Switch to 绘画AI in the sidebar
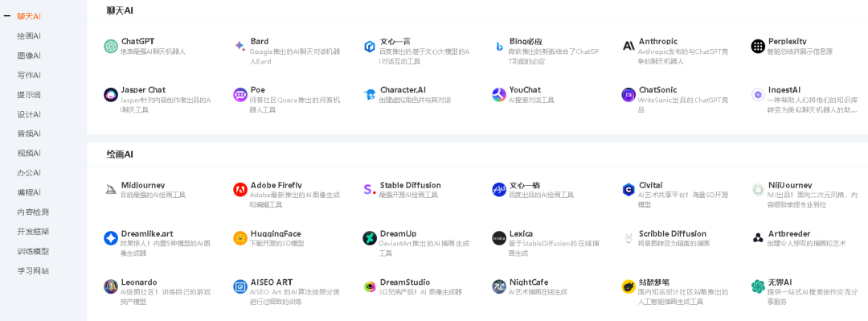868x321 pixels. coord(29,36)
